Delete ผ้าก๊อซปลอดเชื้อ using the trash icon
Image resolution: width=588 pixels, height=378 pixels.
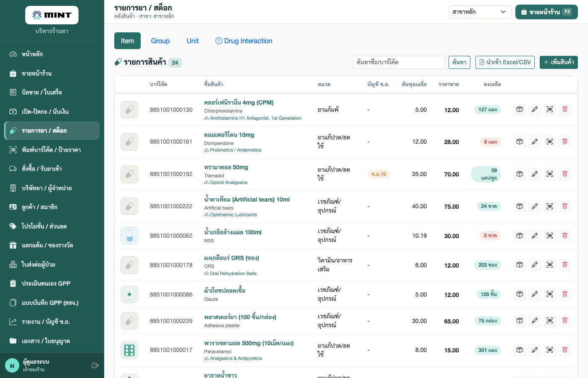tap(565, 294)
